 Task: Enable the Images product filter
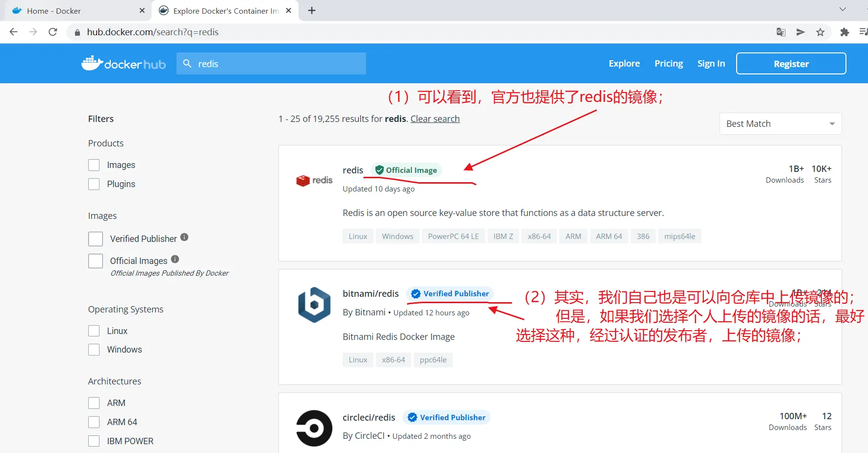[94, 165]
